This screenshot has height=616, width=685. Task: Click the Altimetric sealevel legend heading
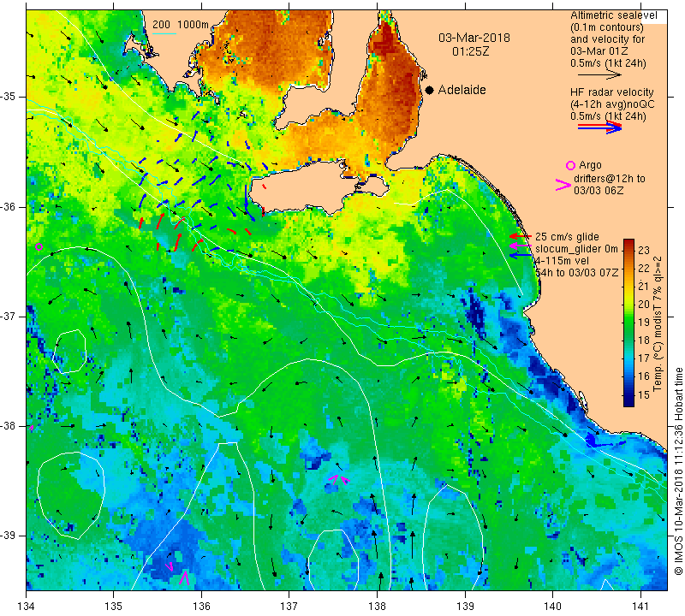[614, 15]
